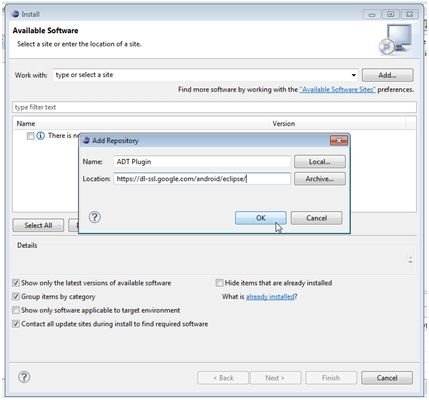Click the 'type filter text' box
The image size is (429, 400).
[x=214, y=107]
